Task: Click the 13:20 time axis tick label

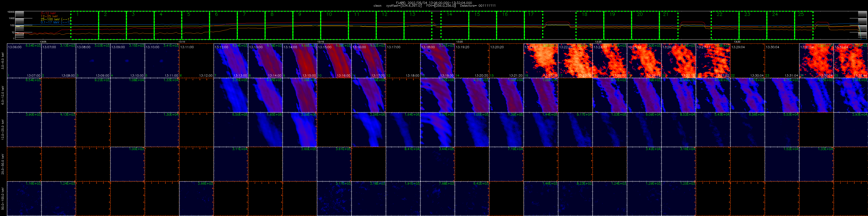Action: (x=459, y=41)
